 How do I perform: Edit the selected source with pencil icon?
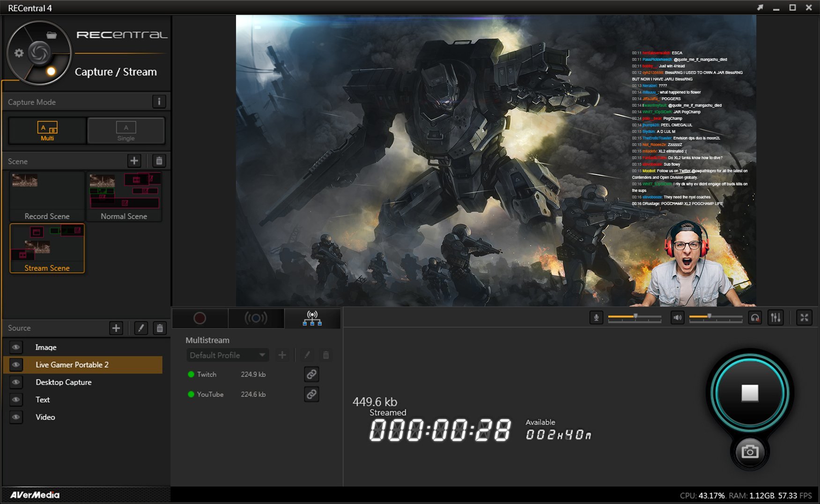point(140,328)
